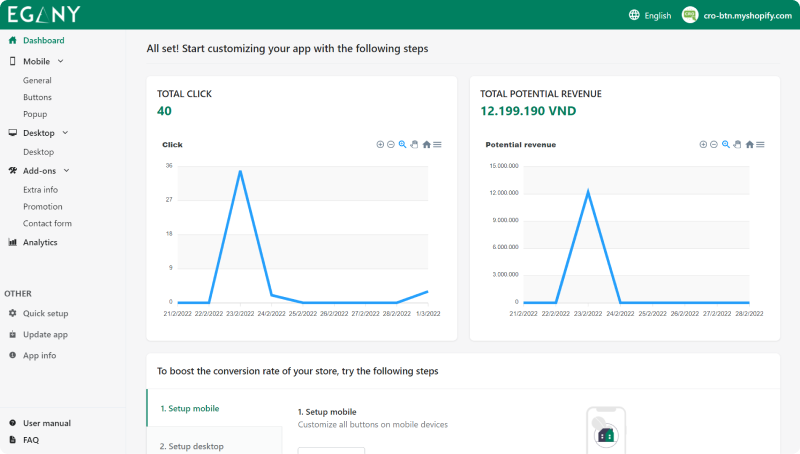Click the store avatar icon in header
This screenshot has width=800, height=454.
coord(689,15)
